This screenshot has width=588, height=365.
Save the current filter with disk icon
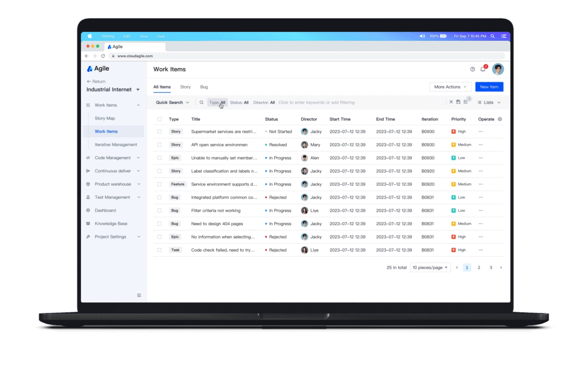coord(458,102)
